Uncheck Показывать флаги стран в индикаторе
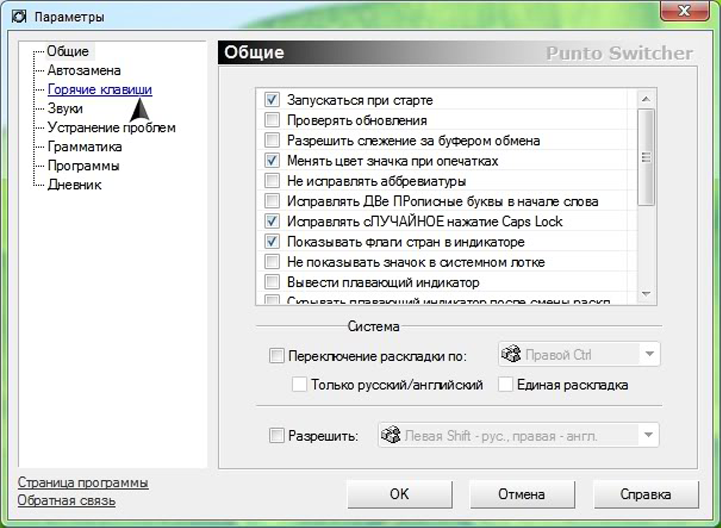Viewport: 721px width, 528px height. 272,241
